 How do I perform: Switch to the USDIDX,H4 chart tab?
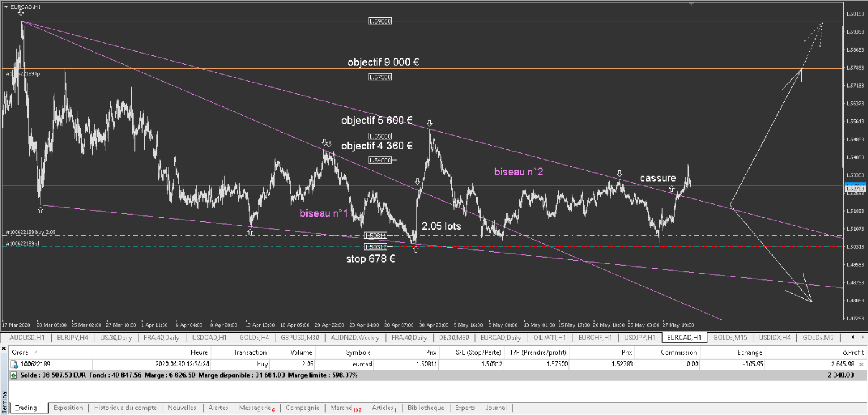(x=775, y=337)
